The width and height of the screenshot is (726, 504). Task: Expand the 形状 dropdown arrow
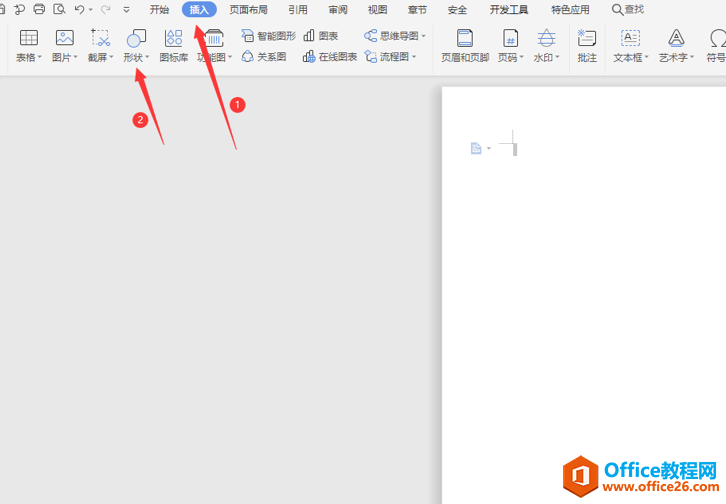(147, 57)
